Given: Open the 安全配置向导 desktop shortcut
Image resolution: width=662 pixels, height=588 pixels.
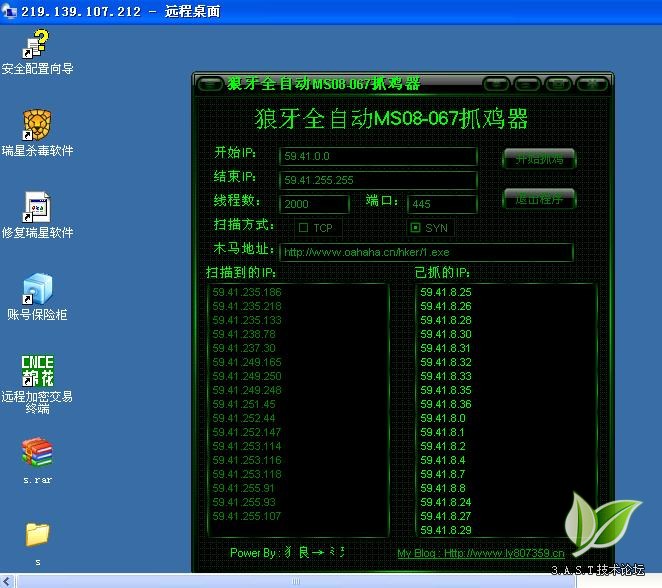Looking at the screenshot, I should coord(37,46).
